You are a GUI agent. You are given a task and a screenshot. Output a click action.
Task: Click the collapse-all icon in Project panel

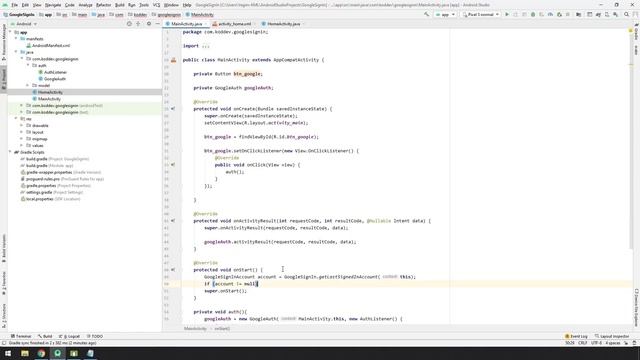(x=138, y=24)
